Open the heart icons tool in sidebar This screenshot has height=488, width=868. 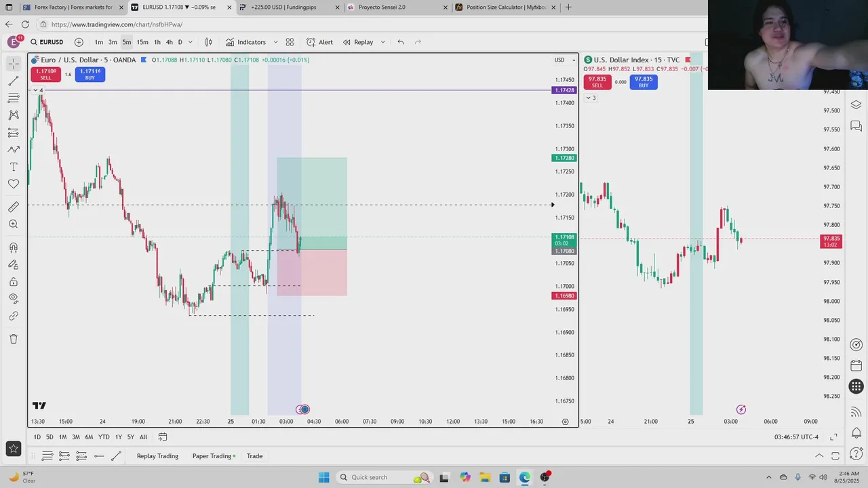click(x=14, y=184)
